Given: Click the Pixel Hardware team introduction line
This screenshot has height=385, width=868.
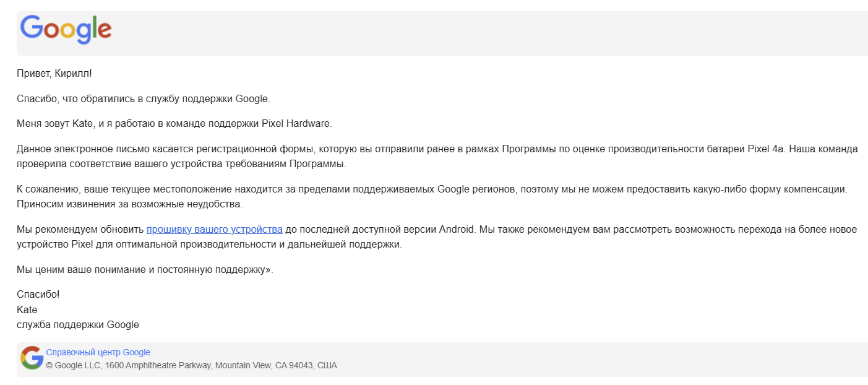Looking at the screenshot, I should (x=174, y=124).
